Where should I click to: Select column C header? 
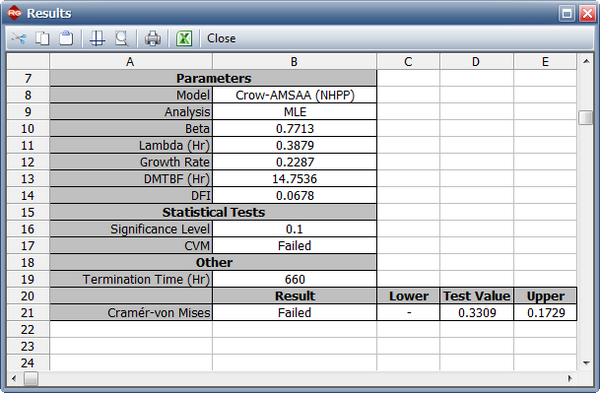coord(408,62)
